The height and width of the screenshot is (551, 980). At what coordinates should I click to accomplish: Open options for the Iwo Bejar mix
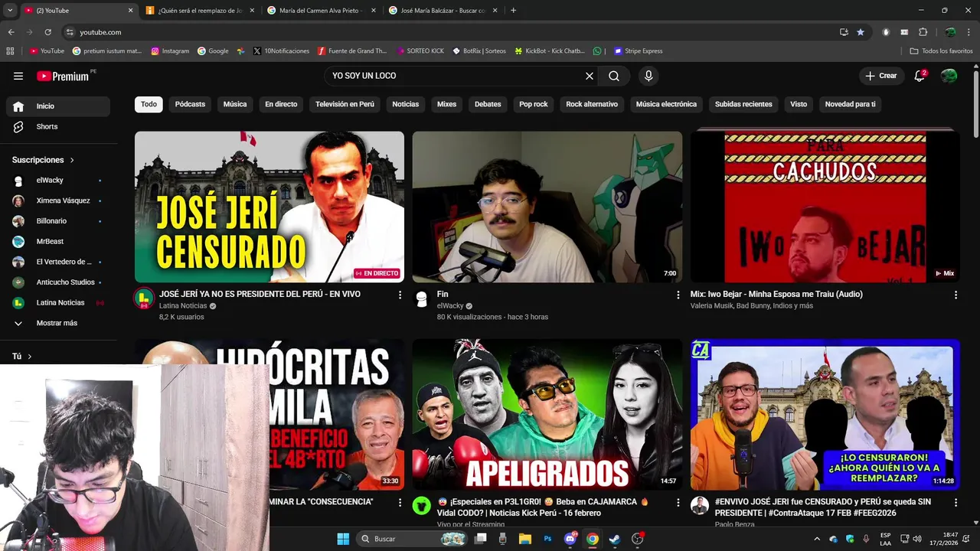click(955, 295)
